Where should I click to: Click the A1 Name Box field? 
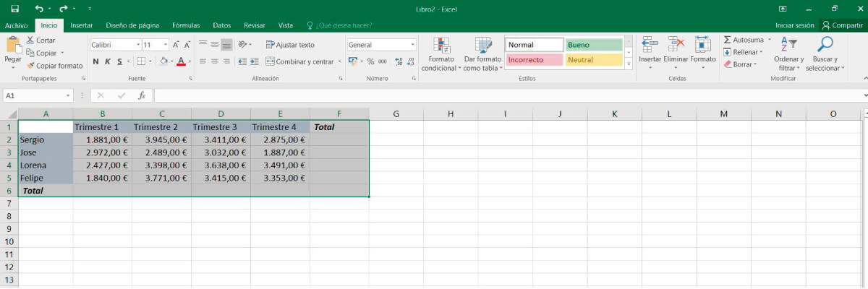point(35,95)
